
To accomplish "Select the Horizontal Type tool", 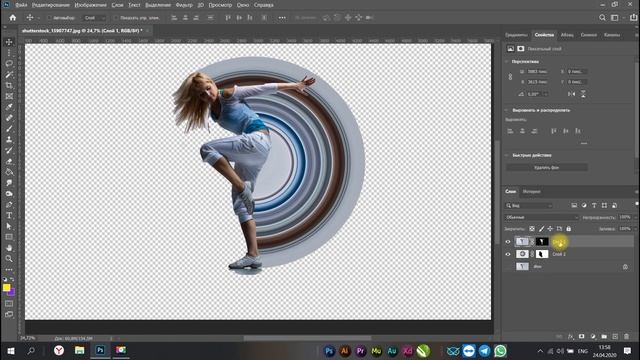I will click(9, 215).
